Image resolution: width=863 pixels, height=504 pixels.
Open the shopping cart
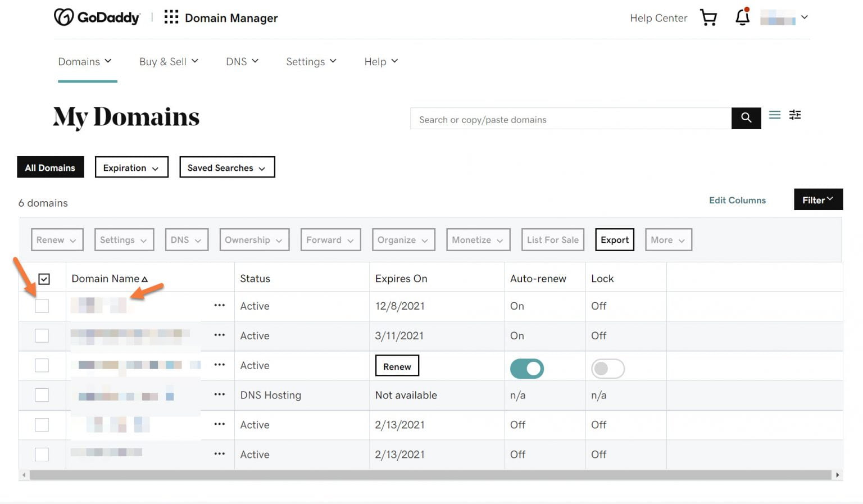[708, 17]
